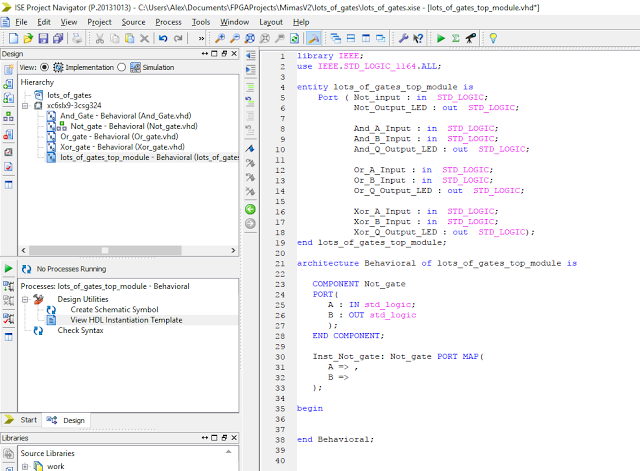Open the Process menu
This screenshot has width=640, height=471.
click(x=167, y=21)
